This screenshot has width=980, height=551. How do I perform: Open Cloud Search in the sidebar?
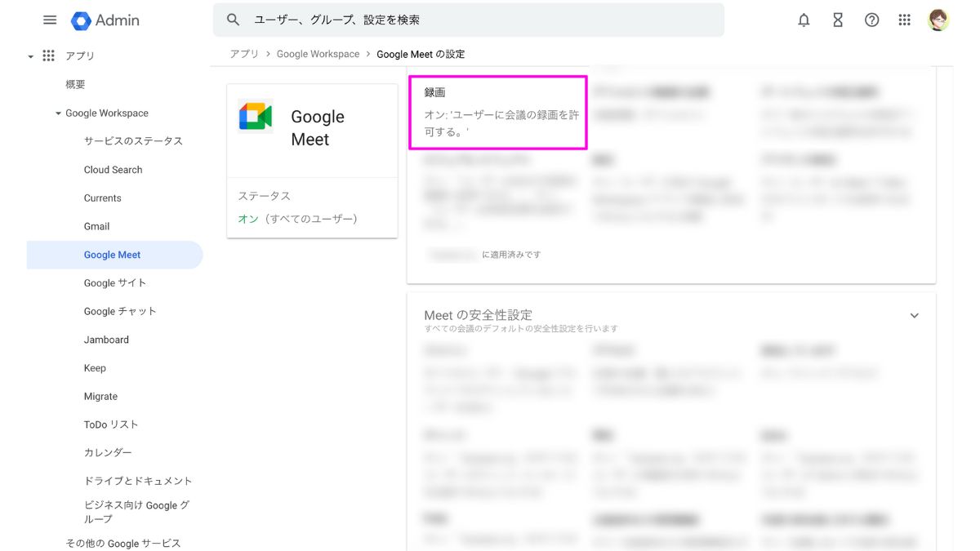(x=113, y=170)
